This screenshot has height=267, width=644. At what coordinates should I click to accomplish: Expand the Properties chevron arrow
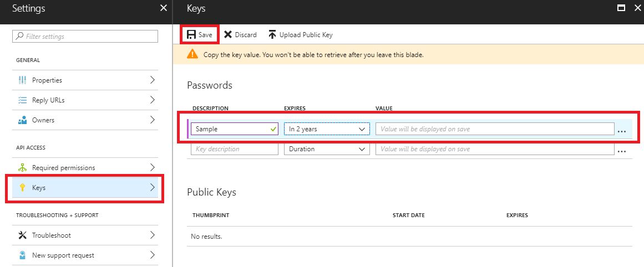[153, 80]
